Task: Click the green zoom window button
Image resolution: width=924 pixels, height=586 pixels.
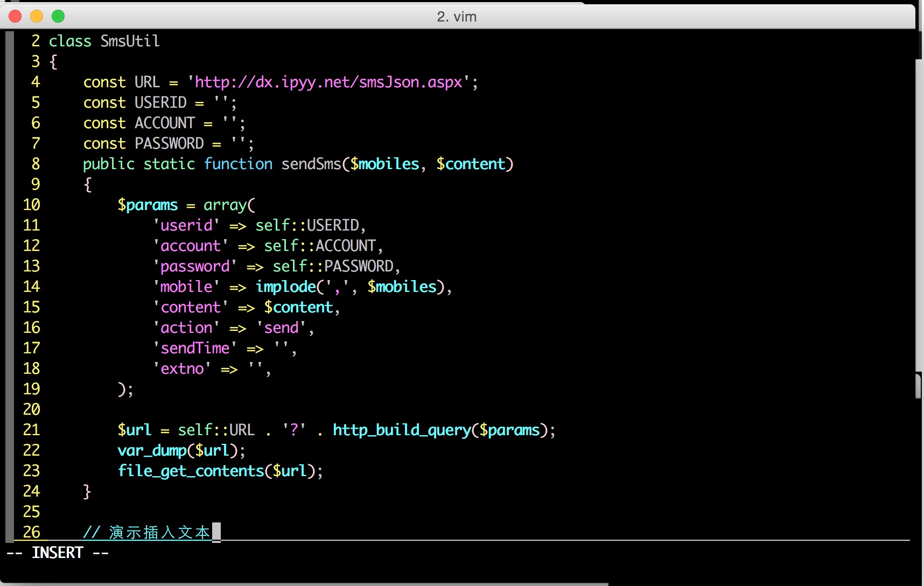Action: click(58, 16)
